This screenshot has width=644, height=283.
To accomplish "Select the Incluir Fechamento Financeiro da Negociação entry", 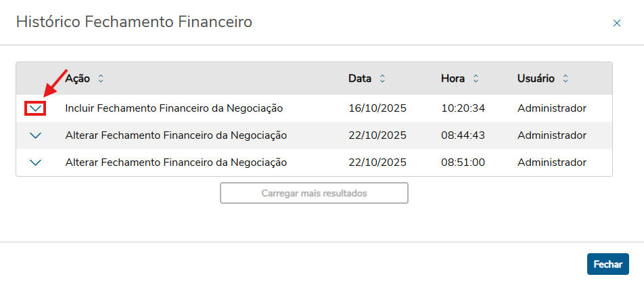I will pyautogui.click(x=174, y=108).
